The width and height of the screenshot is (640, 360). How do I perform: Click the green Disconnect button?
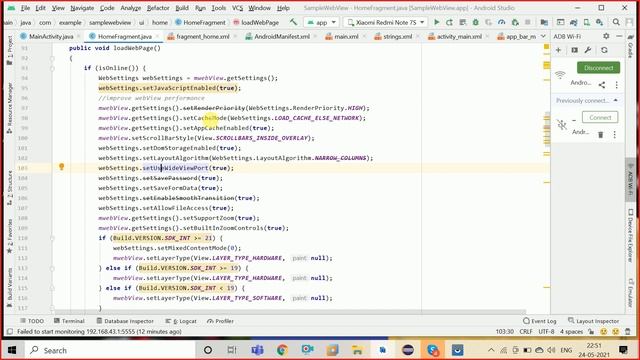click(598, 68)
